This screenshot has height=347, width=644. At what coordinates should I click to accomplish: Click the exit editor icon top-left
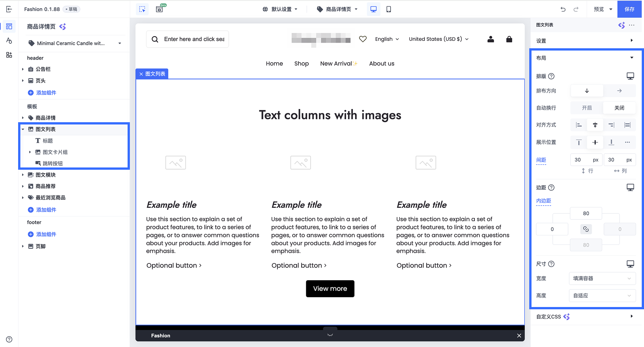pyautogui.click(x=9, y=9)
